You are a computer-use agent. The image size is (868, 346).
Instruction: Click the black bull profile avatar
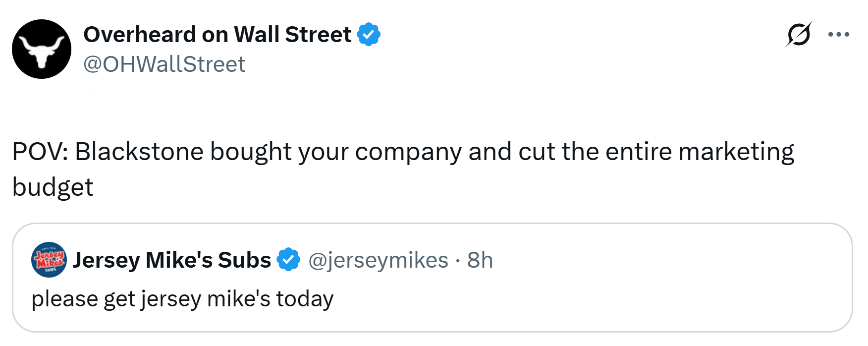tap(42, 49)
